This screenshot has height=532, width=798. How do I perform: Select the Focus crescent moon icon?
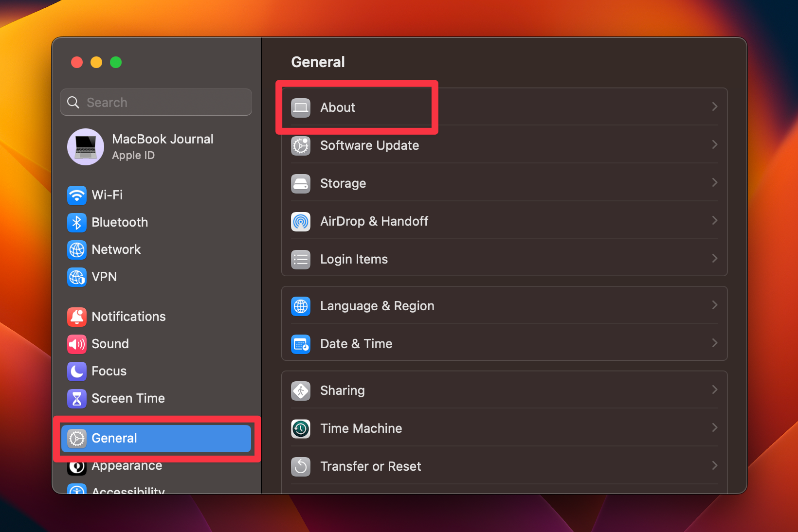[76, 371]
